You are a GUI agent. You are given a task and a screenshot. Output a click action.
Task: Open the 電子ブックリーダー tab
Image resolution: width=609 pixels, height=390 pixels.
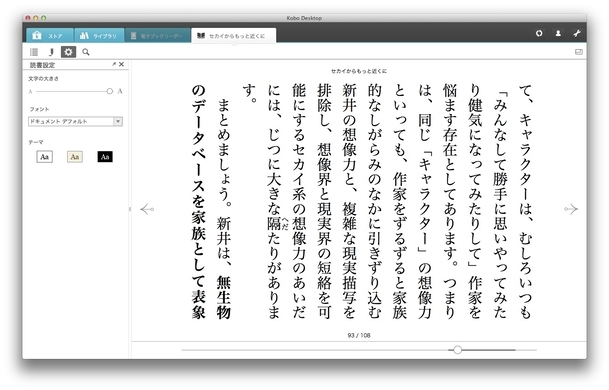coord(157,36)
